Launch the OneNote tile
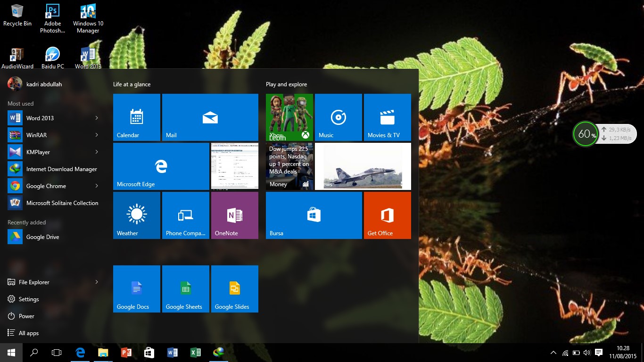Screen dimensions: 644x362 tap(234, 215)
